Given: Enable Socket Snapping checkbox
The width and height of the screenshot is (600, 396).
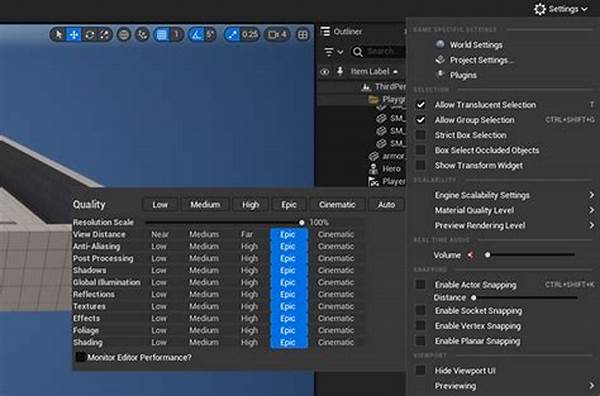Looking at the screenshot, I should pos(421,310).
